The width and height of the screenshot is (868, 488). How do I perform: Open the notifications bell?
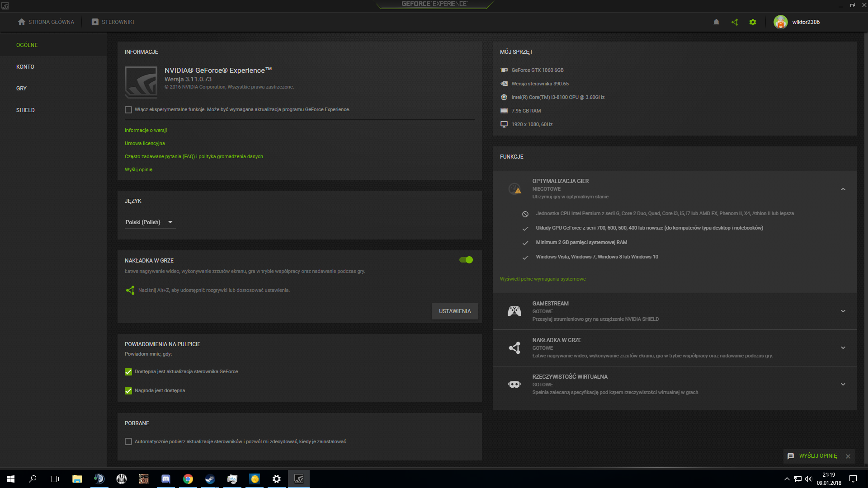point(716,22)
